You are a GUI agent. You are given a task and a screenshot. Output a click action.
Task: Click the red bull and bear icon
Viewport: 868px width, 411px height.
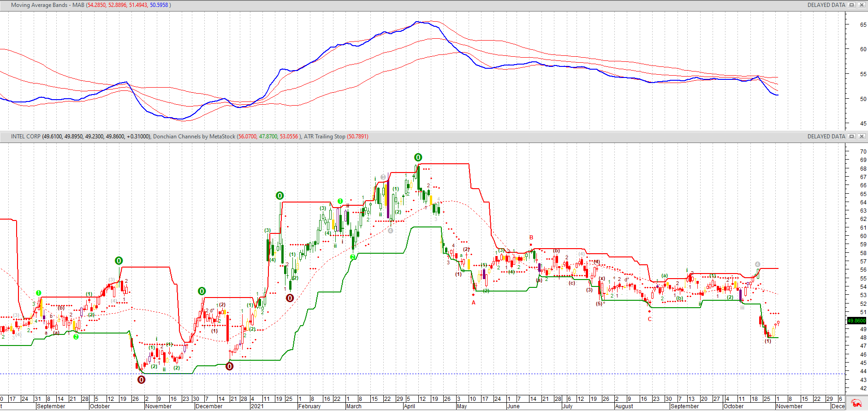[856, 403]
